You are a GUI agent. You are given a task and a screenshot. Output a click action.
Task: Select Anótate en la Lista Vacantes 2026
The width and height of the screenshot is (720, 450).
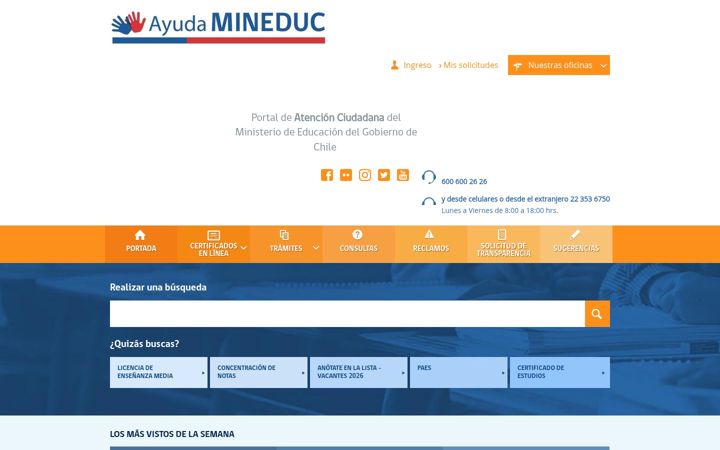pos(359,372)
